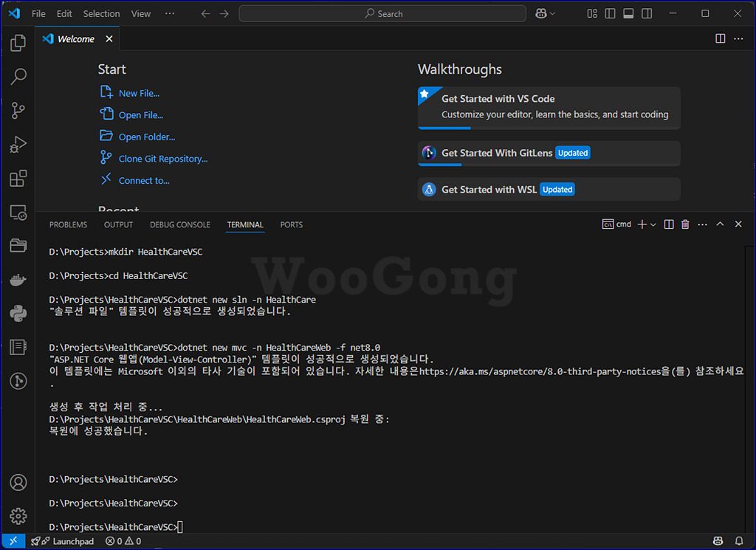Open the Docker view
Screen dimensions: 756x550
point(18,280)
